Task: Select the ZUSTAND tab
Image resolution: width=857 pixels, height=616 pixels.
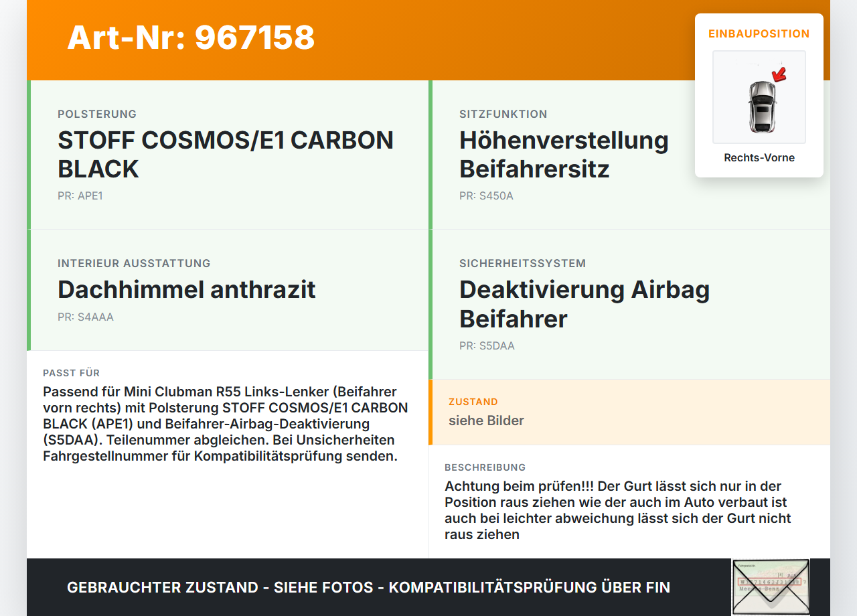Action: pos(473,402)
